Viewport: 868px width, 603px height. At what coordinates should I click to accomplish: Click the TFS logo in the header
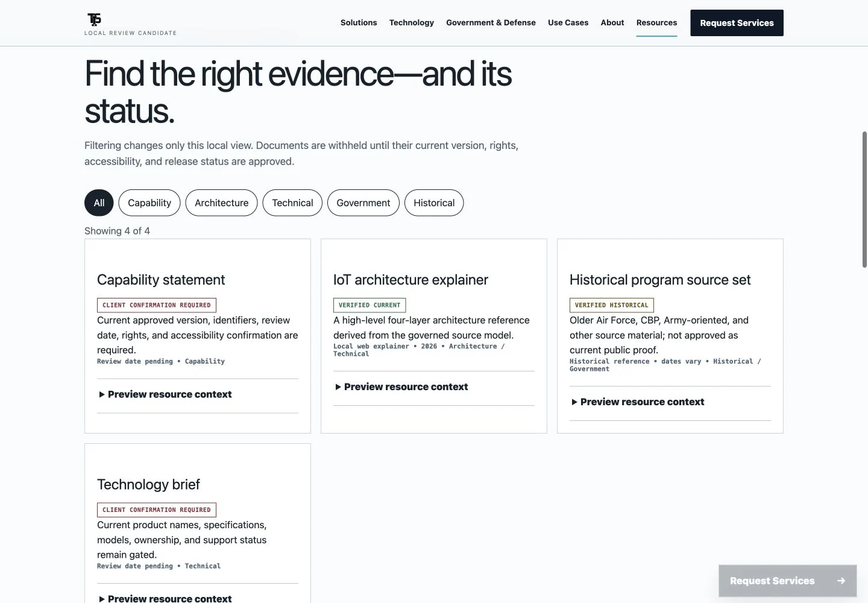(x=95, y=19)
